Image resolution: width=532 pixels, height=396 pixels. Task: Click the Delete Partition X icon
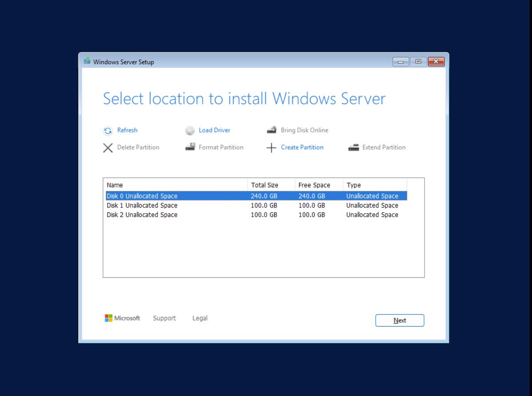click(108, 148)
